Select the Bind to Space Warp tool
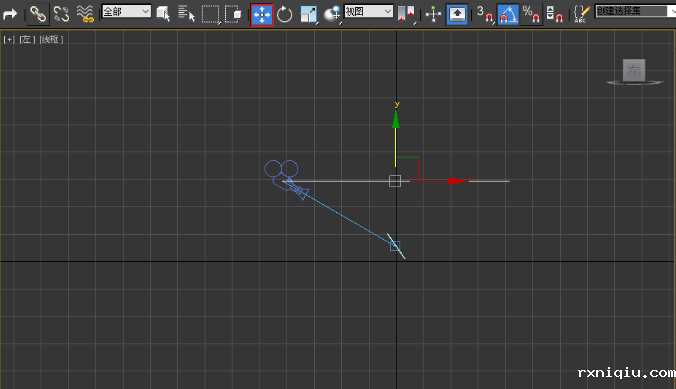Image resolution: width=676 pixels, height=389 pixels. (85, 14)
